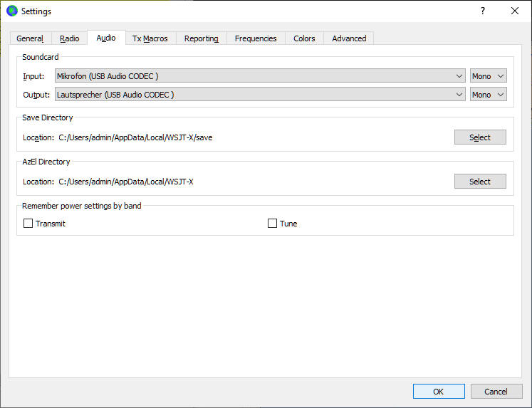Open the Input soundcard device dropdown
Image resolution: width=532 pixels, height=408 pixels.
coord(261,76)
